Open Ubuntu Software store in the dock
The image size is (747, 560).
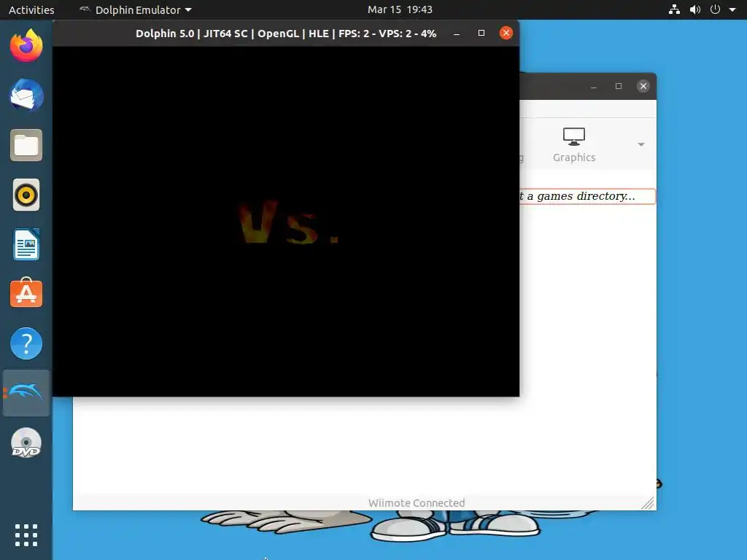coord(26,293)
